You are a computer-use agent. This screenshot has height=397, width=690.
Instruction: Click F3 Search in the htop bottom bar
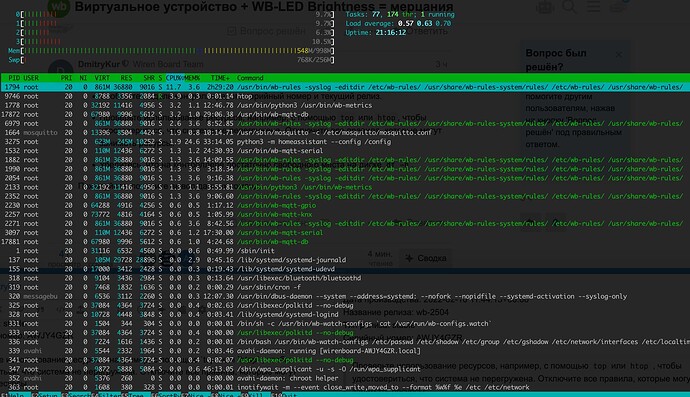pos(75,395)
